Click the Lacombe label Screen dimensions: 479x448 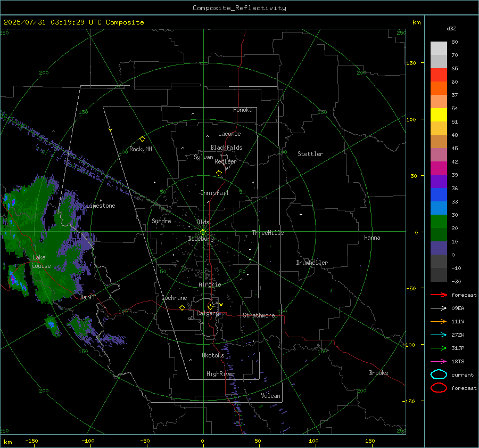pyautogui.click(x=229, y=134)
